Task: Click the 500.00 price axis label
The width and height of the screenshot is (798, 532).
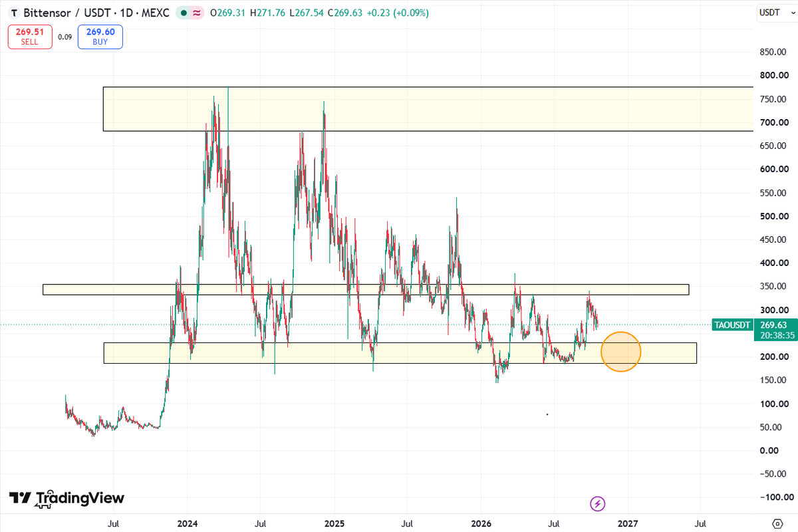Action: coord(775,216)
